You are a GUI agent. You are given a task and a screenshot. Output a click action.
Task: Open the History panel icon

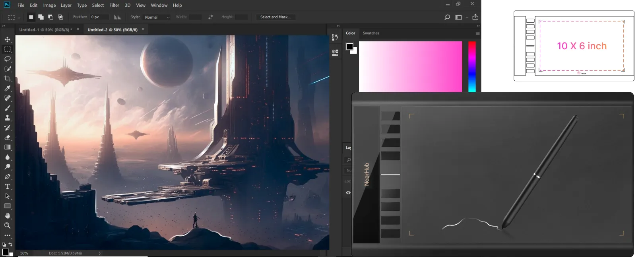tap(335, 37)
